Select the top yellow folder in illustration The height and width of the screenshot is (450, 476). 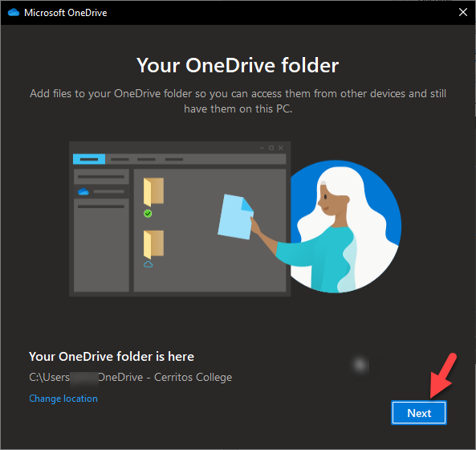pos(153,192)
